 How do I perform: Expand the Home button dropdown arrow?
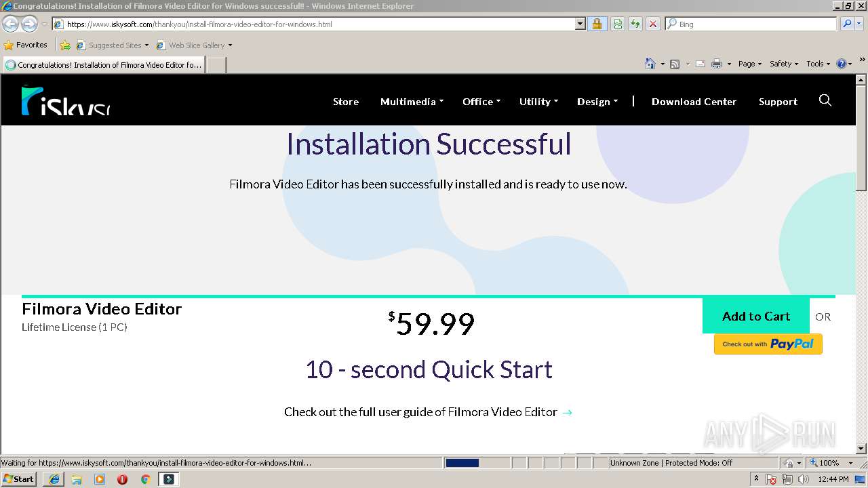663,64
